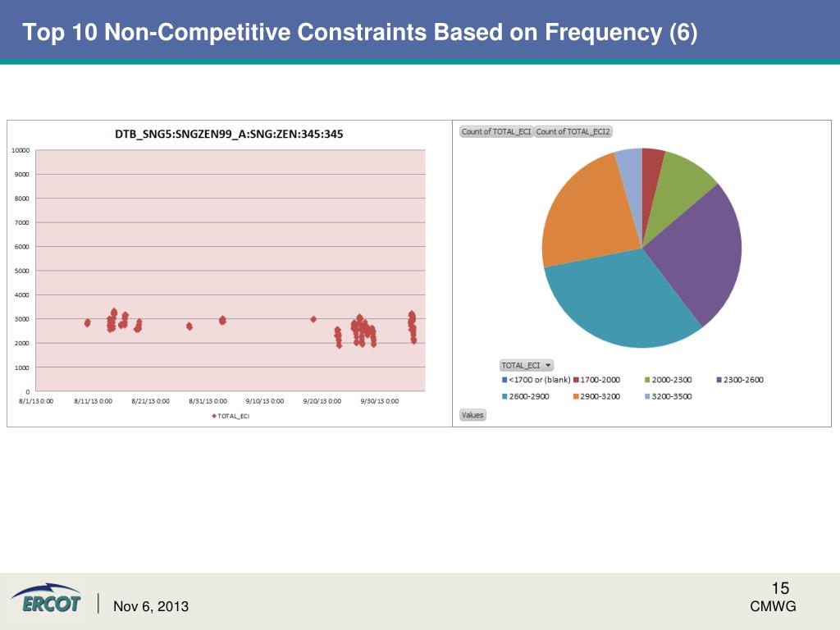Select the 2000-2300 green legend swatch
Image resolution: width=840 pixels, height=630 pixels.
(x=647, y=380)
